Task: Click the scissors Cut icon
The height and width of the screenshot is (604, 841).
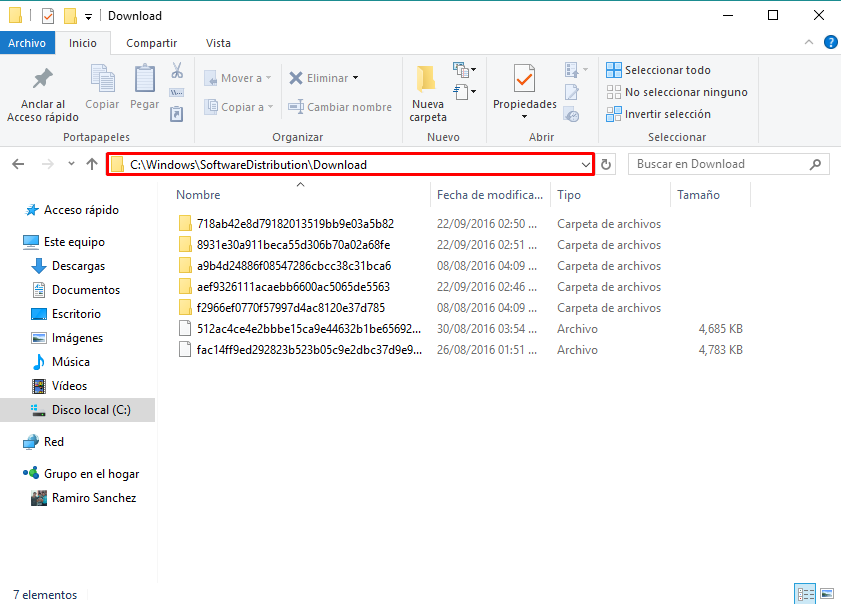Action: tap(177, 70)
